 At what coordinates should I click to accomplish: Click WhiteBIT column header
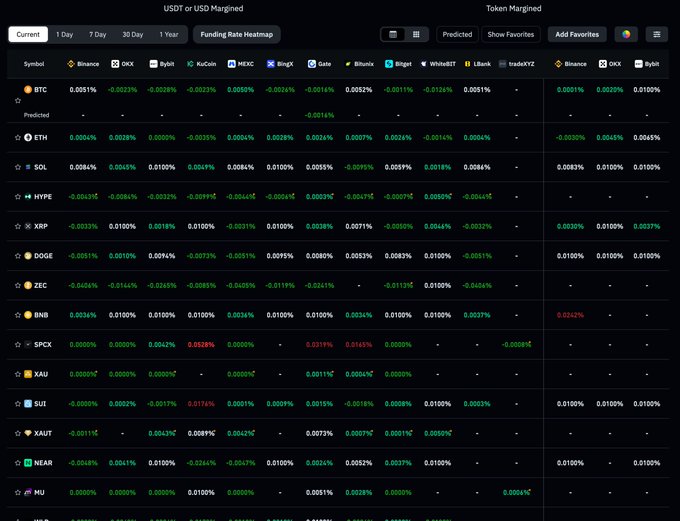point(438,64)
